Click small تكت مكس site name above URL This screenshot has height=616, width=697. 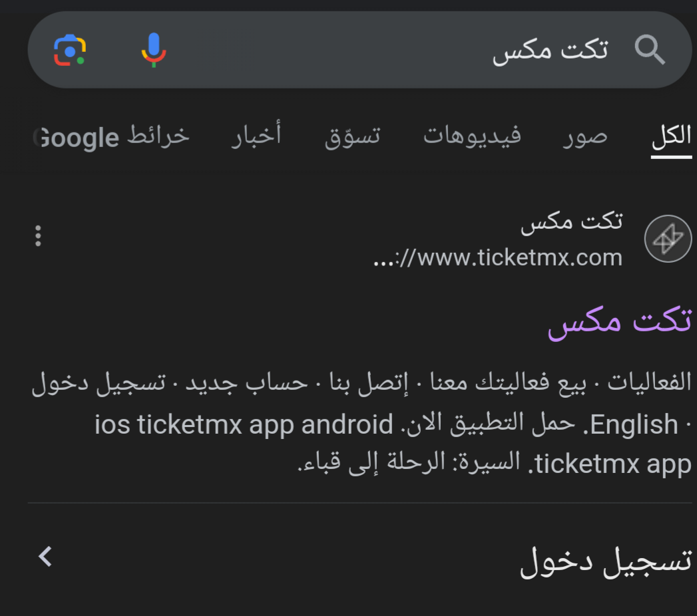tap(572, 221)
